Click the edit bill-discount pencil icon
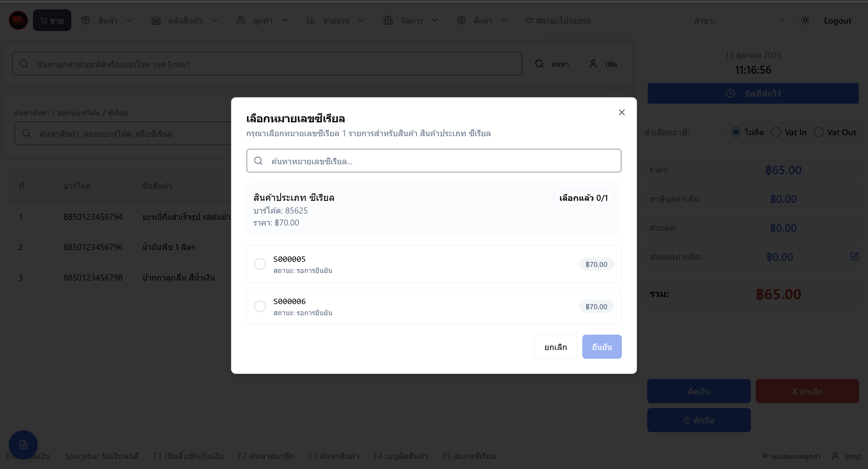This screenshot has height=469, width=868. [x=854, y=256]
